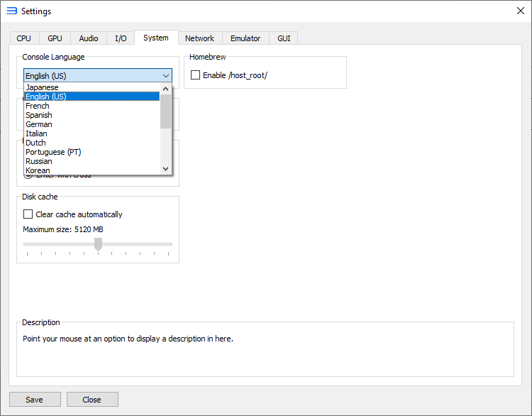Click the disk cache maximum size slider handle
The width and height of the screenshot is (532, 416).
(x=98, y=244)
